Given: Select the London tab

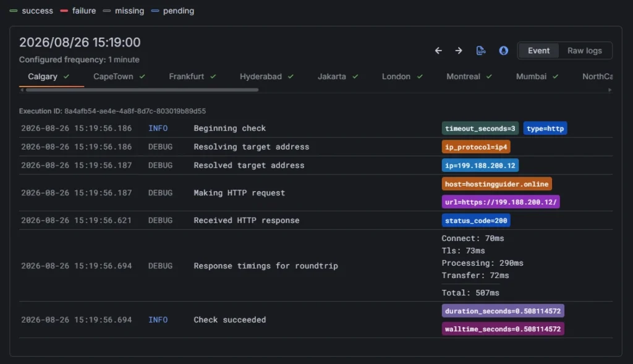Looking at the screenshot, I should [x=402, y=76].
